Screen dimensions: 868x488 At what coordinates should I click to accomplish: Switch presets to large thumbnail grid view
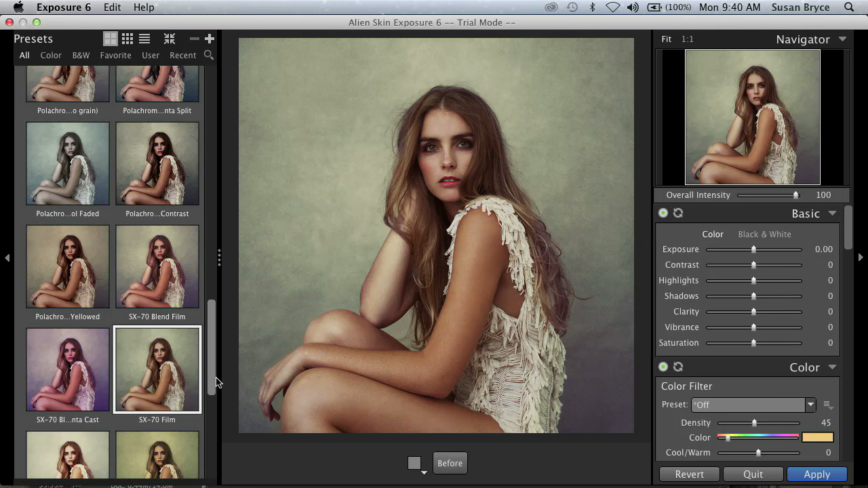point(110,39)
